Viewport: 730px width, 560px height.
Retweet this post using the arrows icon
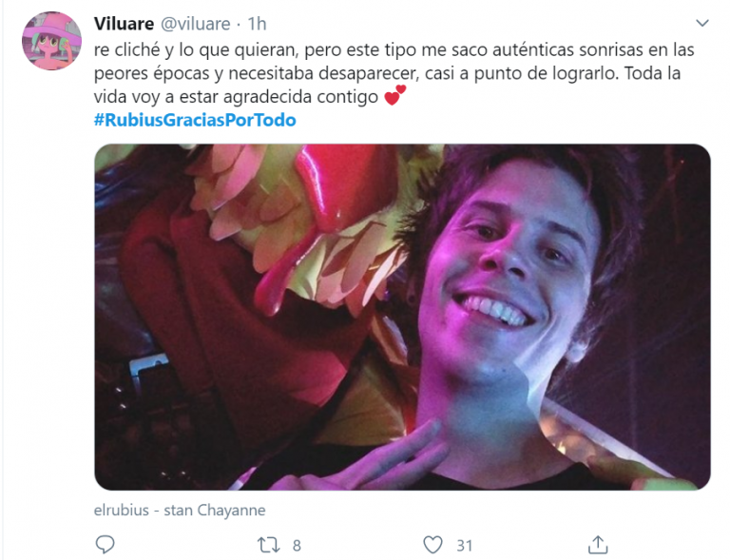[x=269, y=545]
